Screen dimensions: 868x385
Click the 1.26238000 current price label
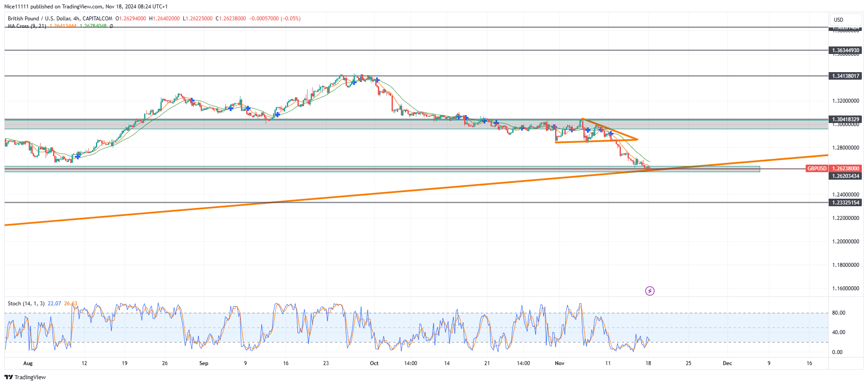pos(845,169)
